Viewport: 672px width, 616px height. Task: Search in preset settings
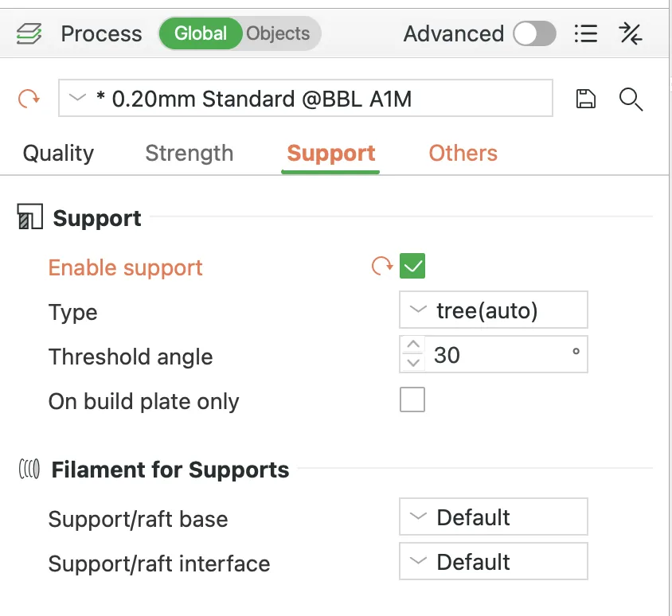tap(631, 99)
